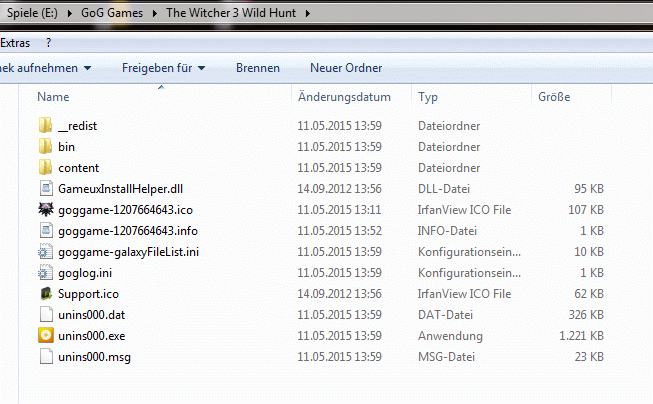This screenshot has width=653, height=404.
Task: Click the bin folder icon
Action: pyautogui.click(x=45, y=146)
